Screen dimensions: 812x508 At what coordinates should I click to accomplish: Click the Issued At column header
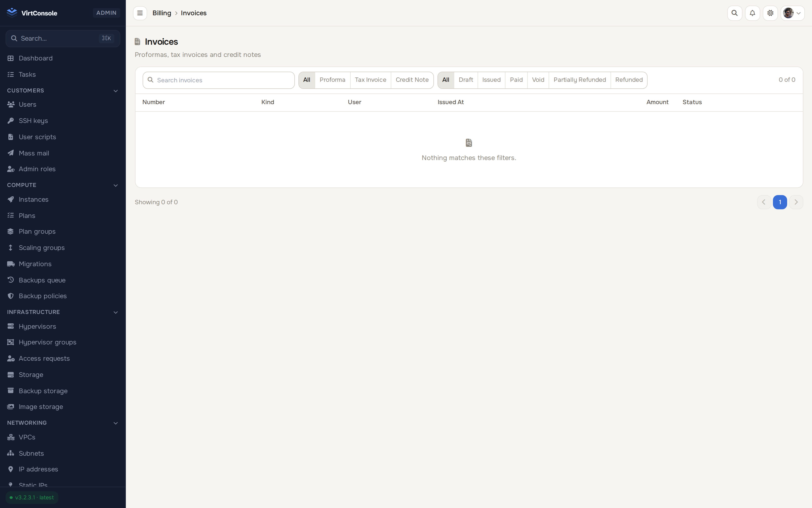(450, 102)
